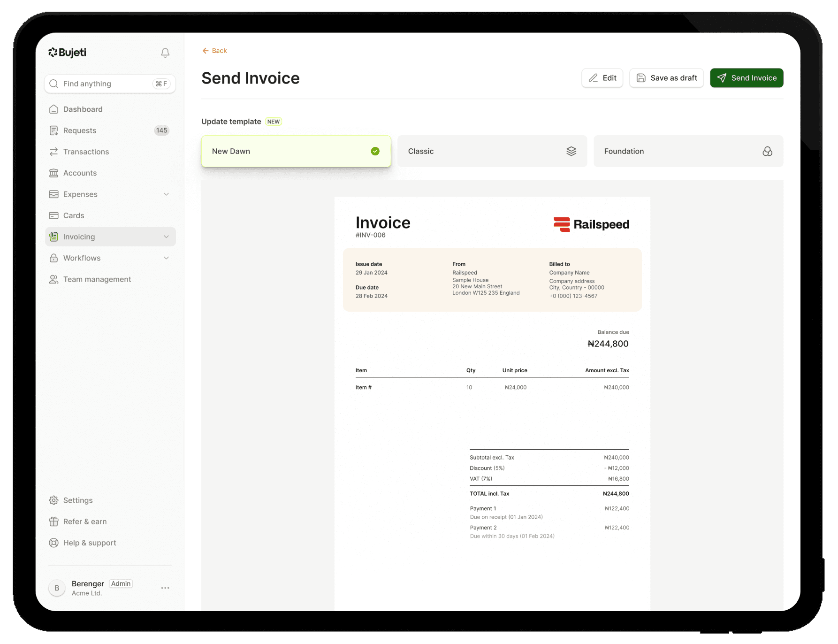
Task: Click the 145 requests count badge
Action: click(x=162, y=130)
